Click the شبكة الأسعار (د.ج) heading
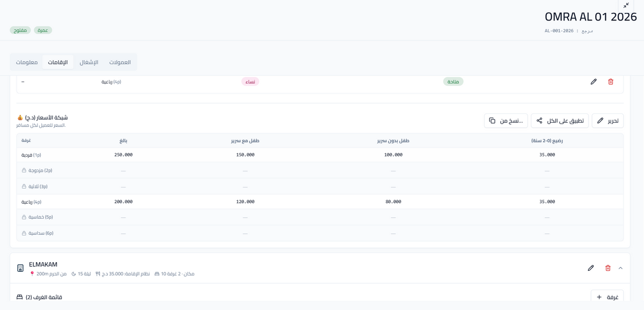This screenshot has width=644, height=310. pos(46,118)
